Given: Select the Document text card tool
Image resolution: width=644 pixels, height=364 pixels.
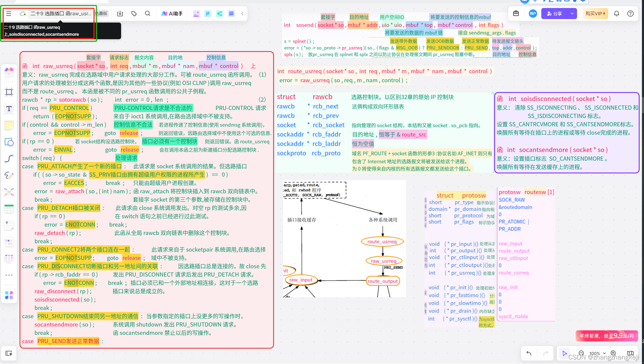Looking at the screenshot, I should pyautogui.click(x=9, y=225).
